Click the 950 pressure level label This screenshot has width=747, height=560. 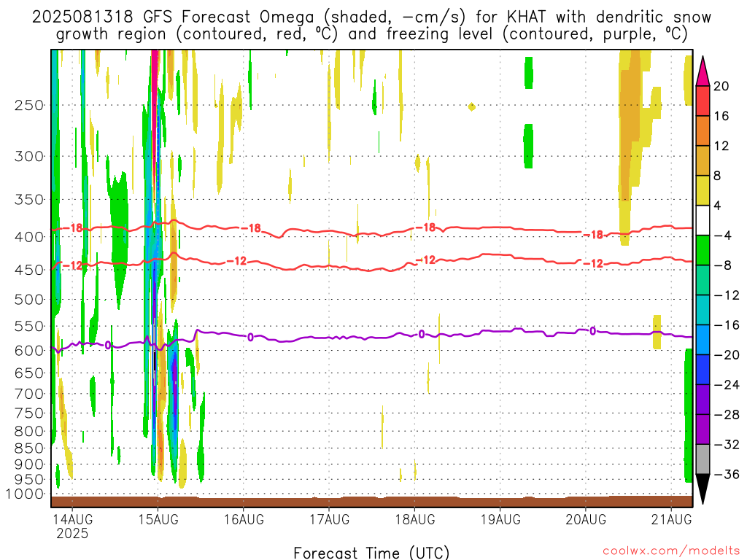[x=29, y=480]
